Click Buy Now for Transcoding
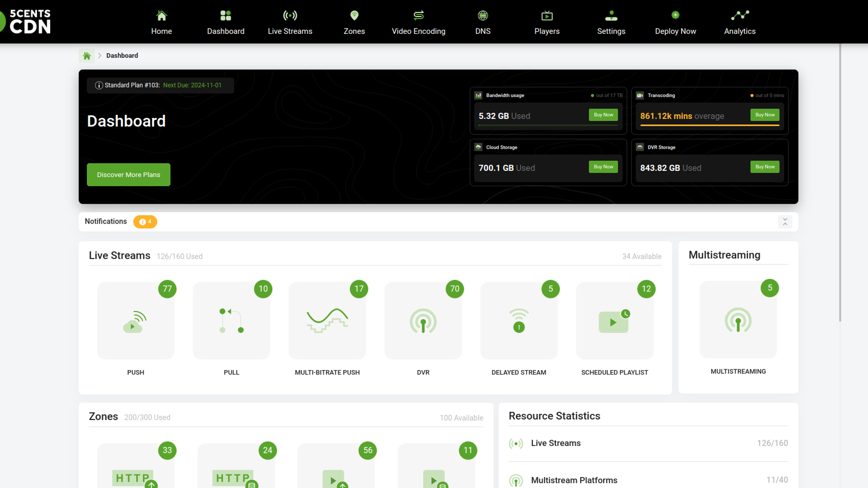 click(765, 115)
